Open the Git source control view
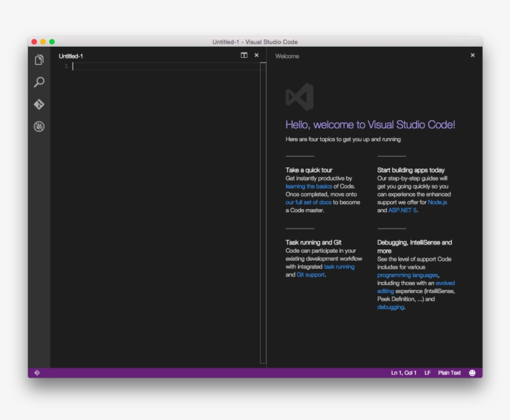The width and height of the screenshot is (510, 420). tap(39, 104)
